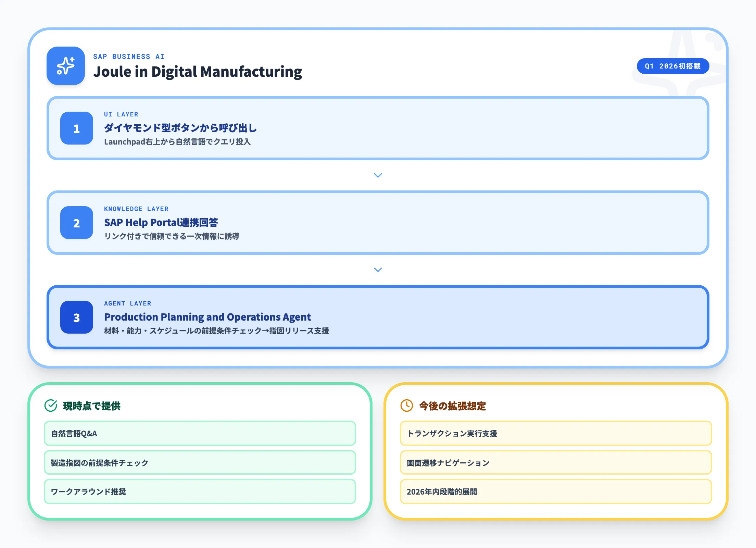Select the number 2 Knowledge Layer badge
The image size is (756, 548).
click(76, 223)
